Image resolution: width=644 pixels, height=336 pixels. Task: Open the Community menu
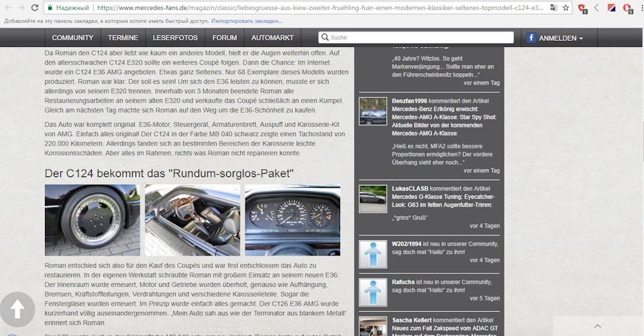(x=72, y=38)
